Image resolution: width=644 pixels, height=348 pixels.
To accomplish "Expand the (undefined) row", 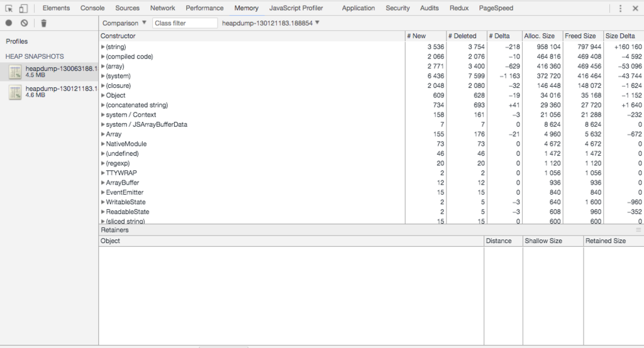I will click(x=103, y=153).
